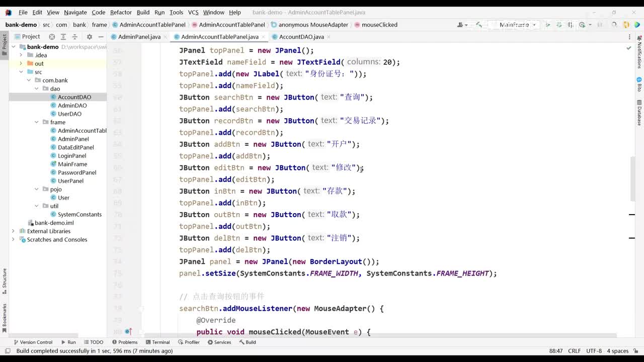Image resolution: width=644 pixels, height=362 pixels.
Task: Open the Notifications tool window
Action: 639,52
